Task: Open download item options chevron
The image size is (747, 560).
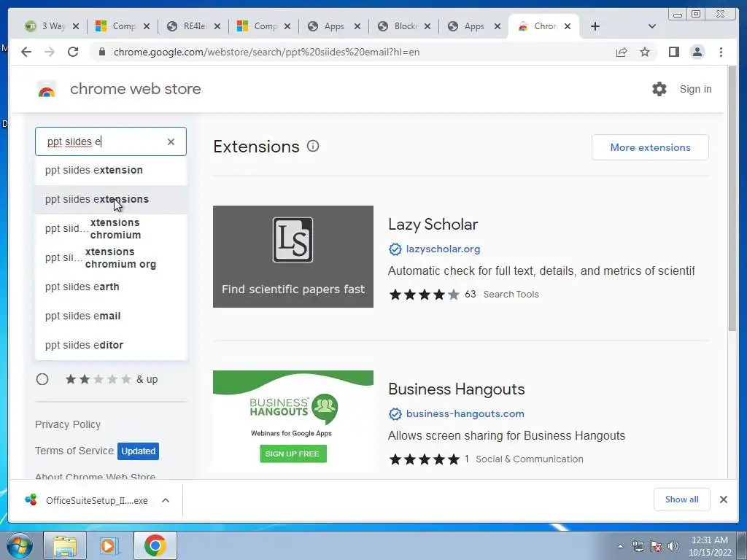Action: click(166, 500)
